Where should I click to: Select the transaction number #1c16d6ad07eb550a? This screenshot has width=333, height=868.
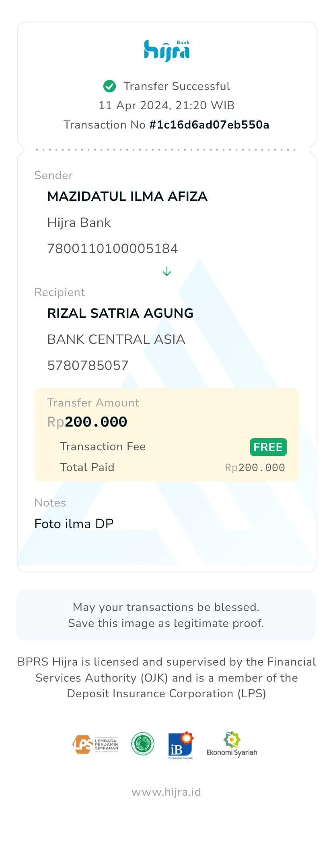209,125
